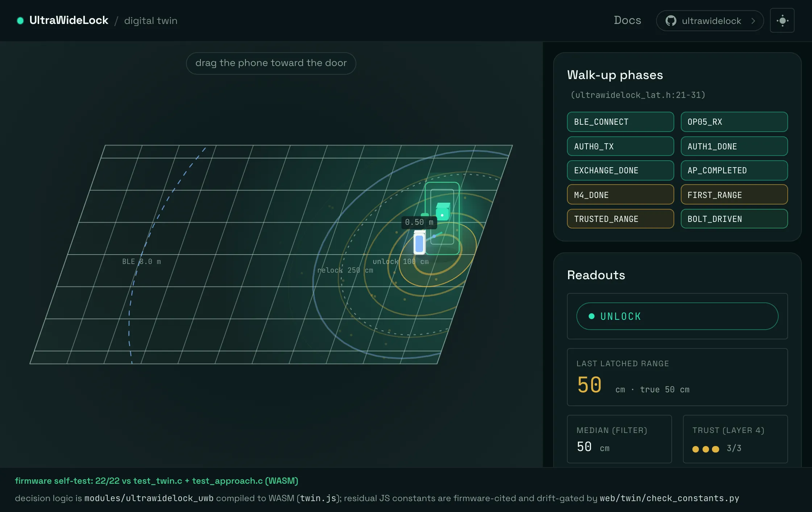Viewport: 812px width, 512px height.
Task: Toggle the light/dark theme sun icon
Action: (782, 21)
